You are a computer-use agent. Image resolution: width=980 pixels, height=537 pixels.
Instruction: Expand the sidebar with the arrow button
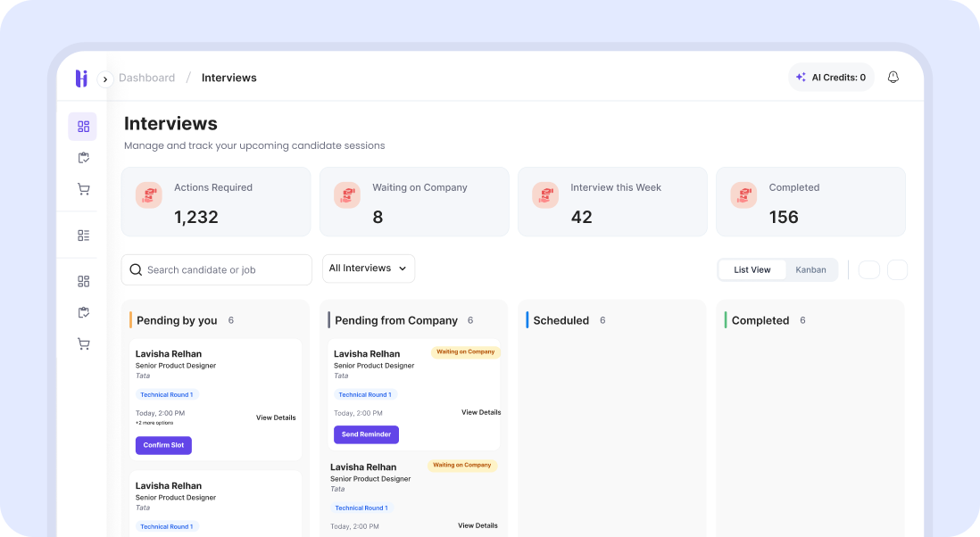pos(105,78)
